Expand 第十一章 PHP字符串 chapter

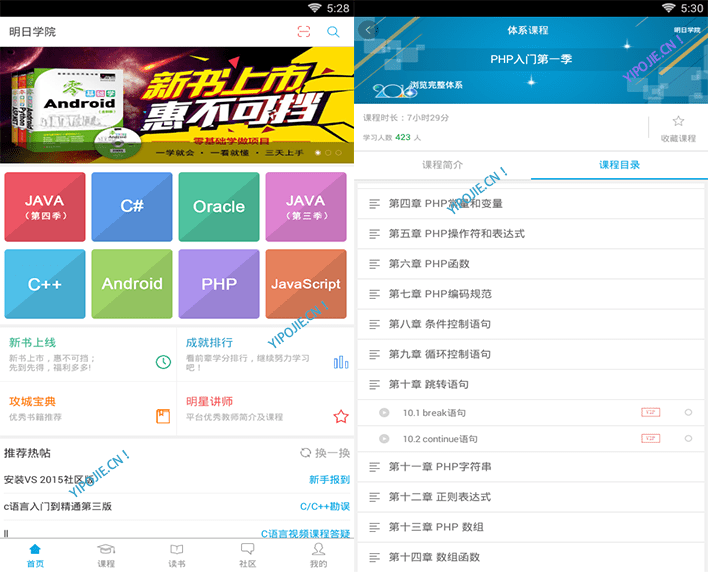(531, 467)
